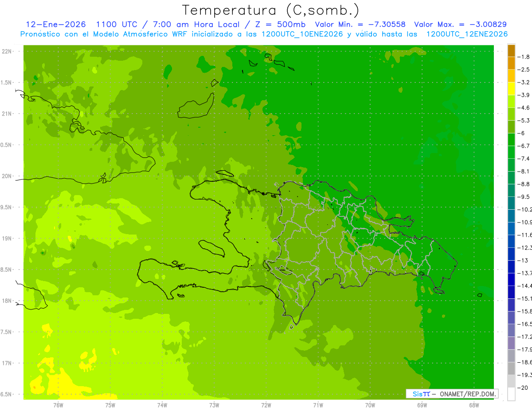532x411 pixels.
Task: Click the '70W' longitude label
Action: (x=370, y=405)
